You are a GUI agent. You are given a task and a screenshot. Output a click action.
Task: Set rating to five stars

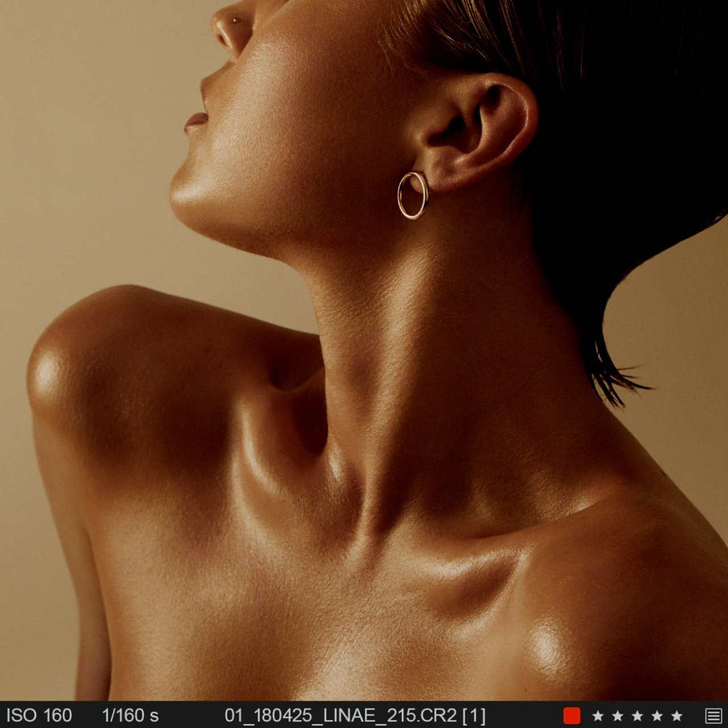677,715
